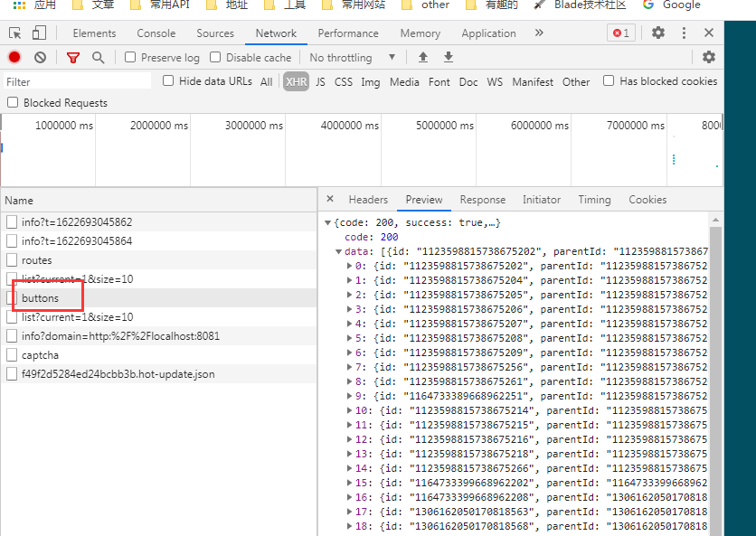Show the Cookies tab
The height and width of the screenshot is (536, 756).
pos(647,200)
